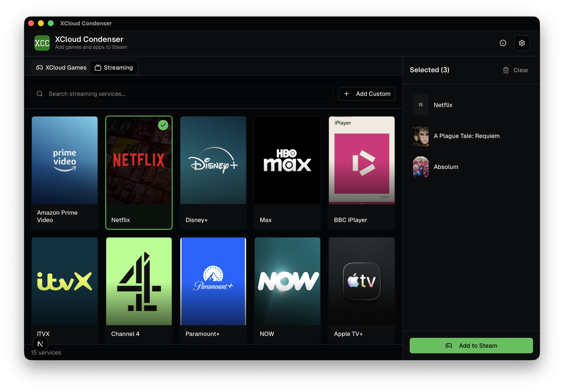Image resolution: width=564 pixels, height=392 pixels.
Task: Click the Disney+ card title text
Action: coord(196,220)
